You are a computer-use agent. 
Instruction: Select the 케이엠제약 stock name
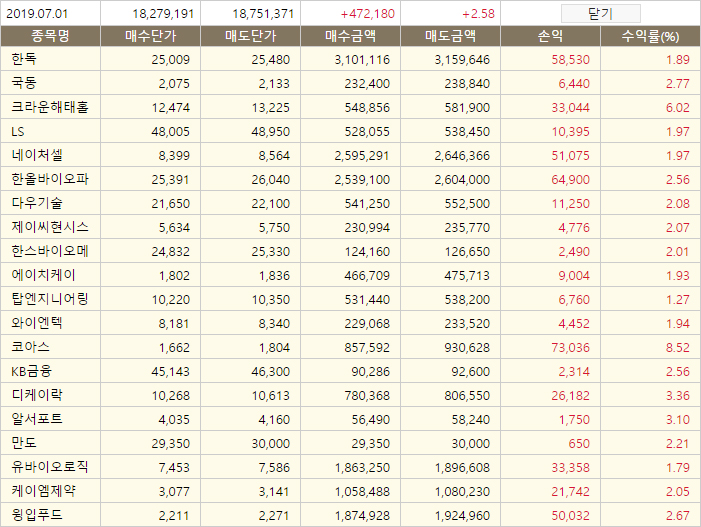[43, 491]
